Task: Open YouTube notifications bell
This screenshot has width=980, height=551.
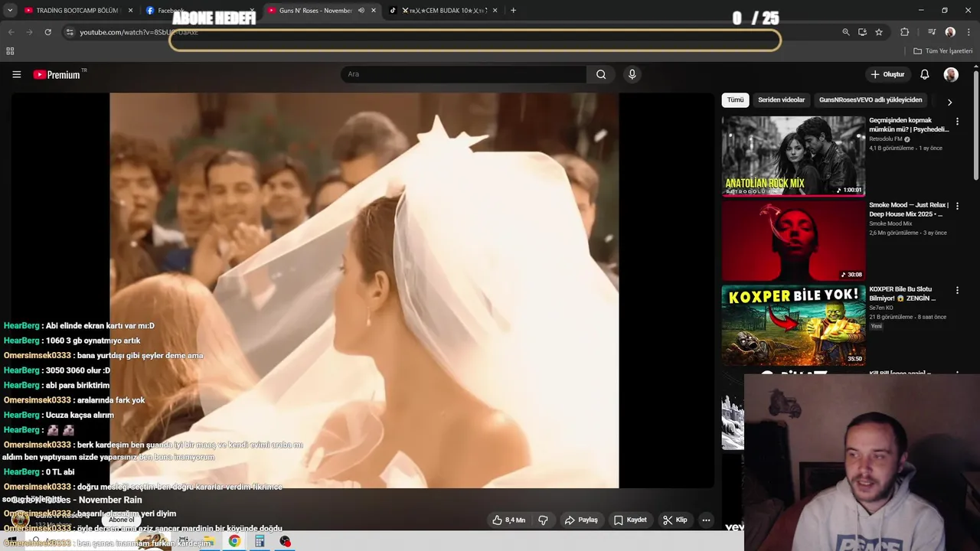Action: coord(924,74)
